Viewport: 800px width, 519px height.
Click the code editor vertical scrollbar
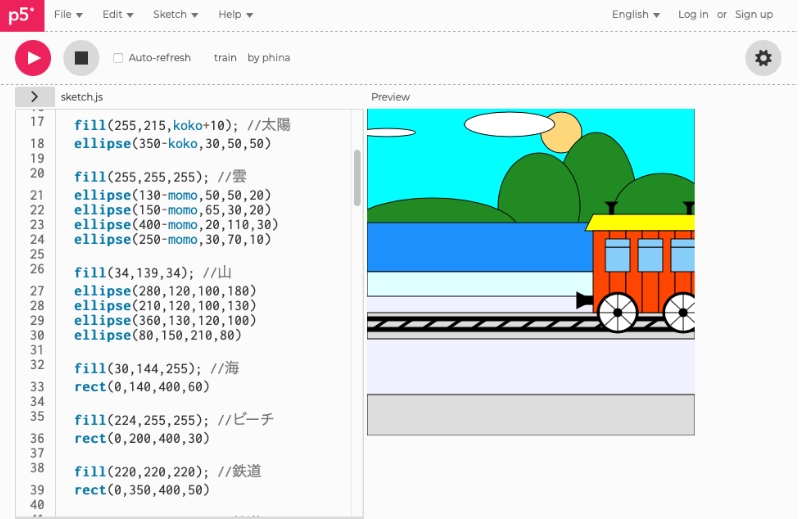click(x=357, y=177)
